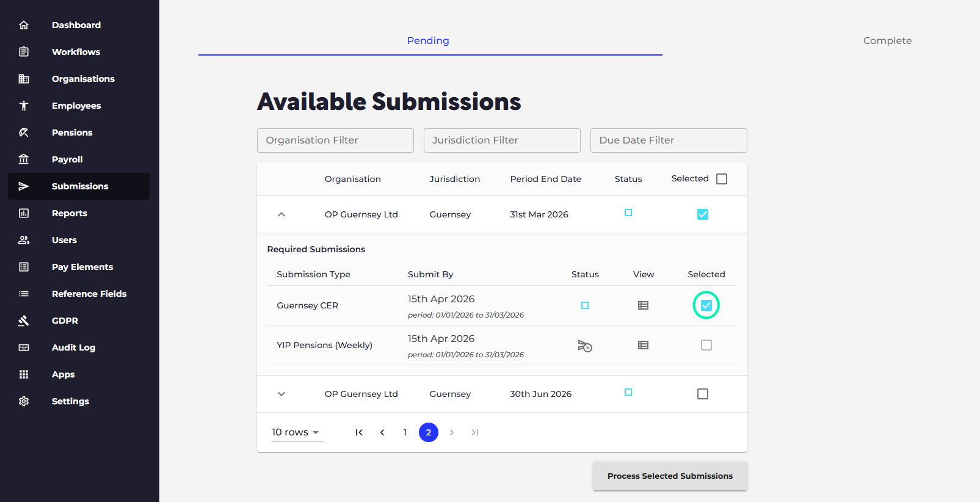Tick the YIP Pensions (Weekly) checkbox
This screenshot has height=502, width=980.
click(x=706, y=345)
